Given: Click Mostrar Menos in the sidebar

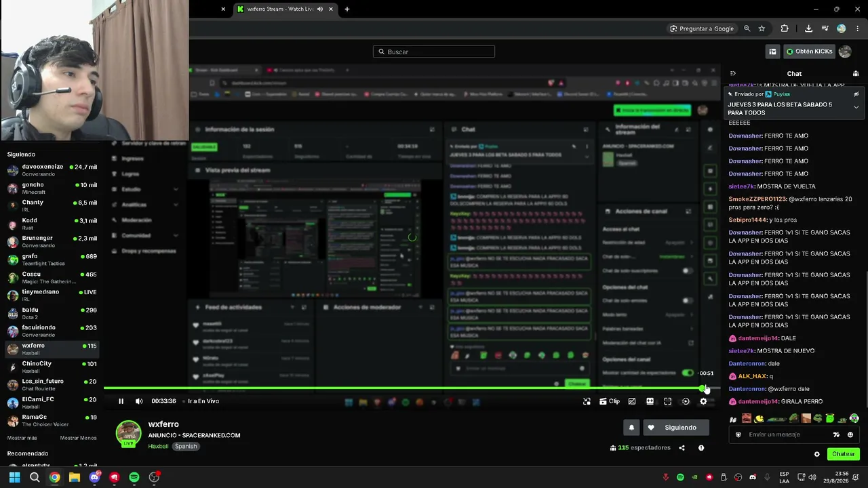Looking at the screenshot, I should point(79,438).
